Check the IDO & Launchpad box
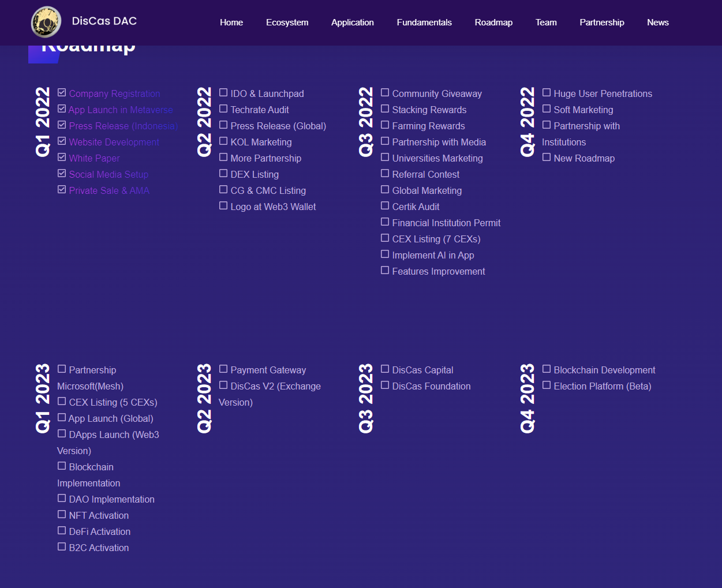Viewport: 722px width, 588px height. (223, 92)
